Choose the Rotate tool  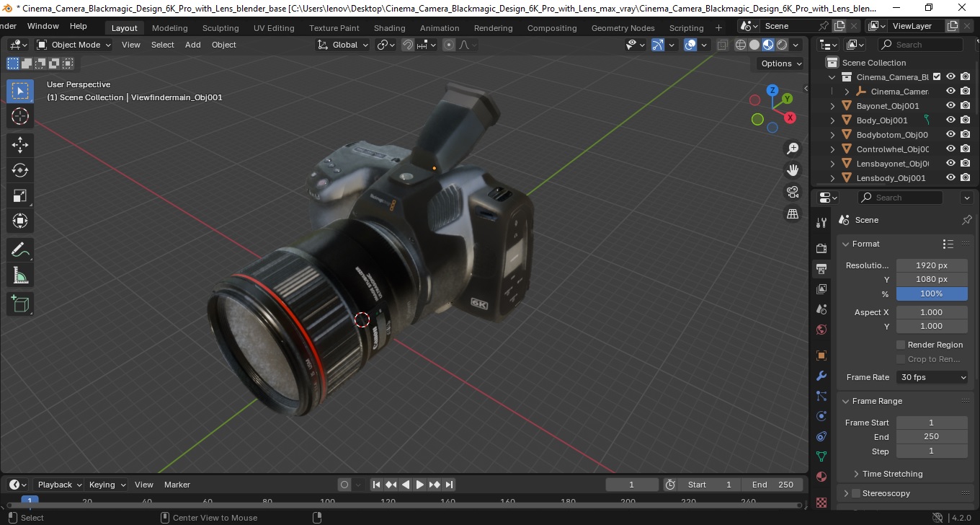point(20,170)
